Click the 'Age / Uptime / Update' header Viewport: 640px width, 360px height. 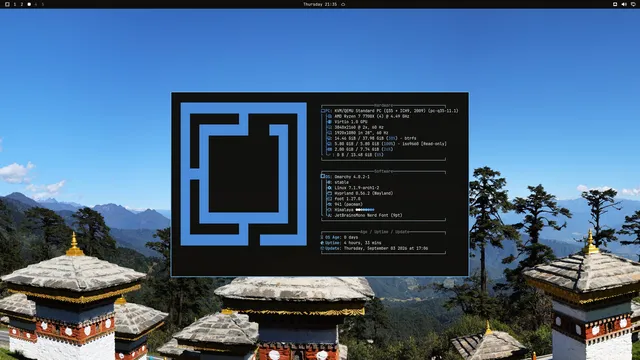(384, 232)
